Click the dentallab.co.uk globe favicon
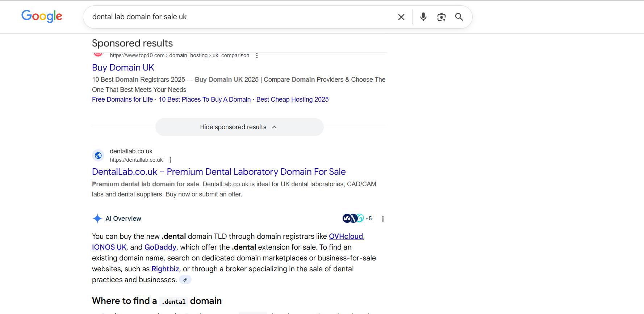The image size is (644, 314). [98, 156]
